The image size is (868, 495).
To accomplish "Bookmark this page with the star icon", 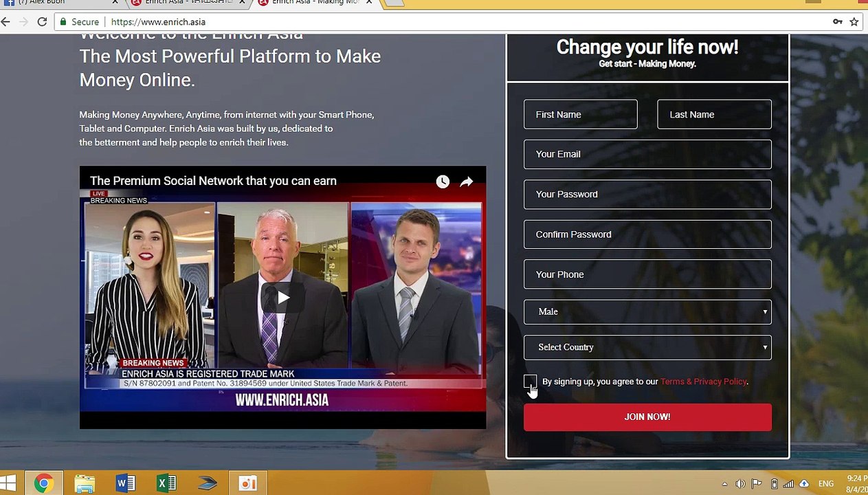I will (854, 22).
